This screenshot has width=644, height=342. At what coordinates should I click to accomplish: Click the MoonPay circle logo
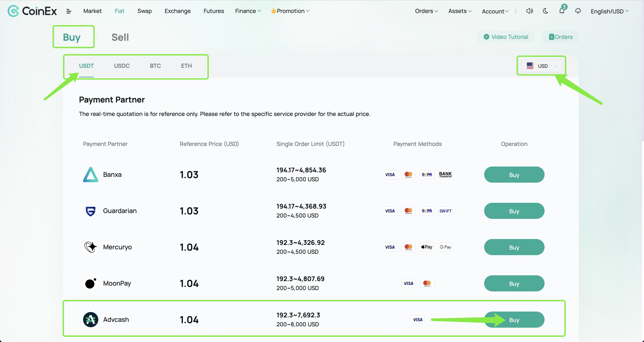tap(90, 283)
